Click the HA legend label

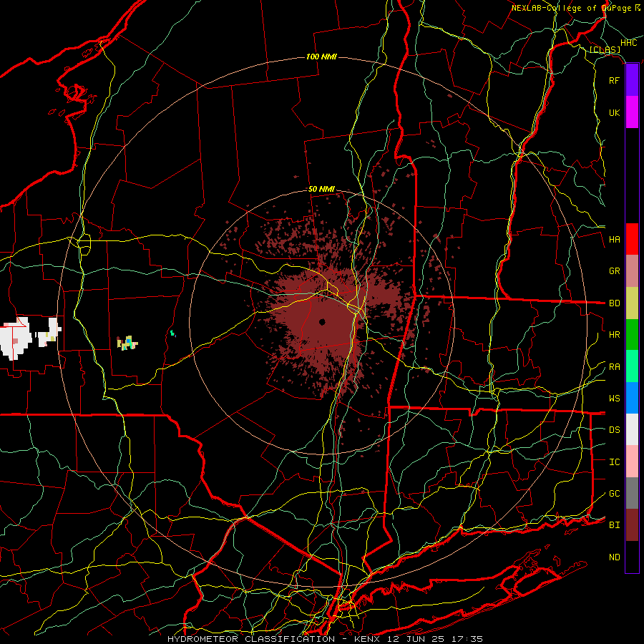(614, 239)
